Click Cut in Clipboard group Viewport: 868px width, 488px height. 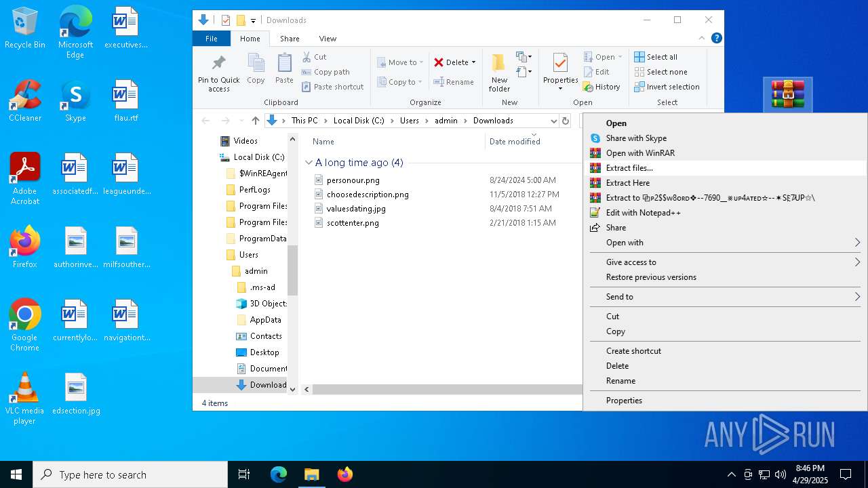tap(314, 57)
